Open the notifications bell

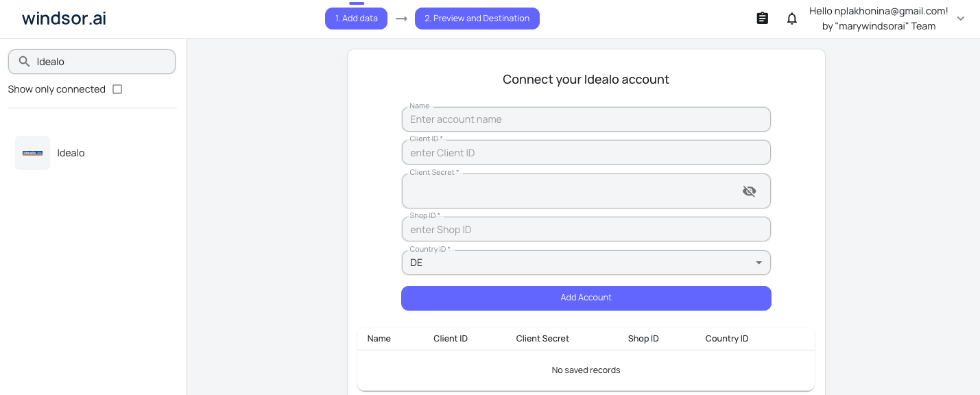point(791,18)
